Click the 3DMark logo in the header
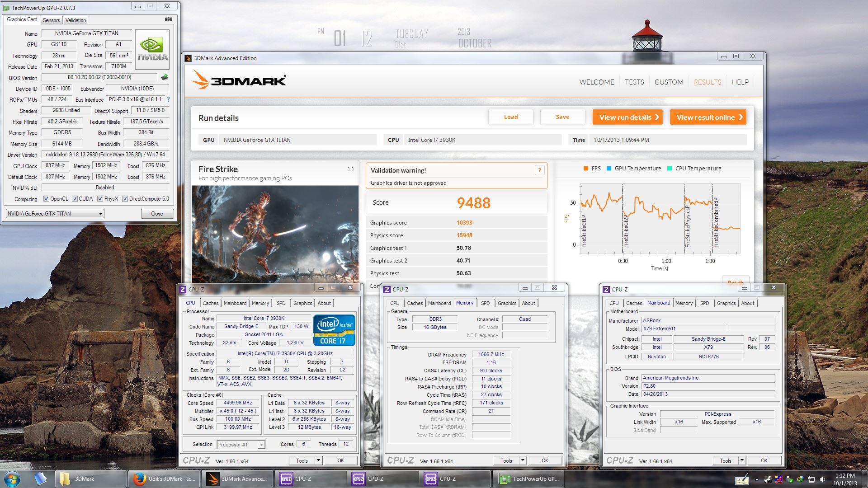868x488 pixels. click(x=239, y=80)
